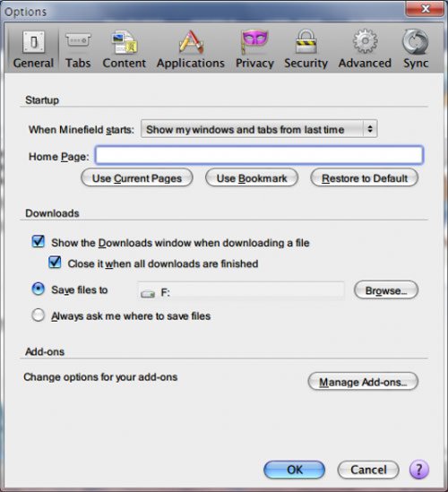
Task: Click the Startup section heading
Action: pos(42,100)
